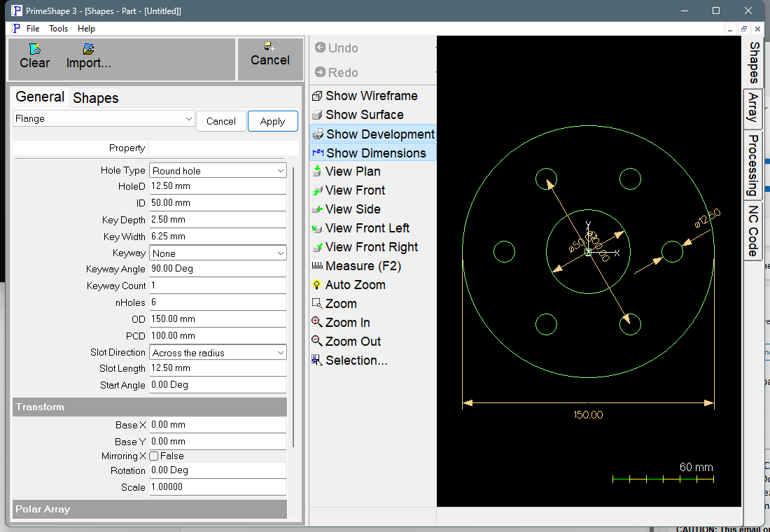This screenshot has height=532, width=770.
Task: Switch to the Shapes property tab
Action: point(96,98)
